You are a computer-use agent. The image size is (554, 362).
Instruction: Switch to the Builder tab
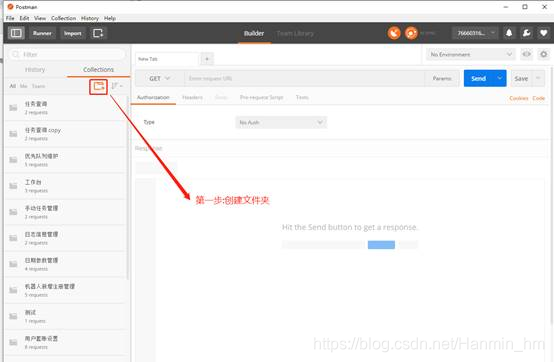[x=254, y=33]
